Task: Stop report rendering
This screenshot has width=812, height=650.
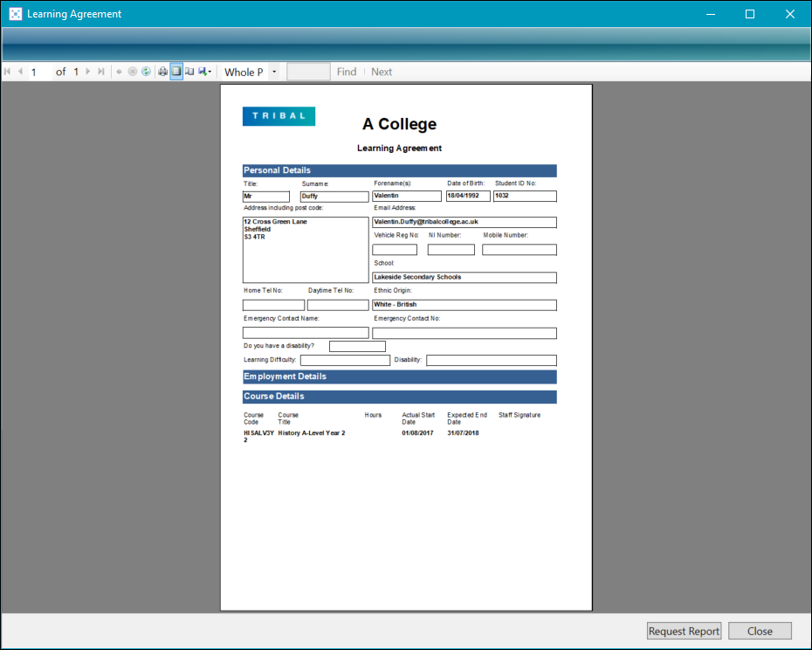Action: click(x=133, y=72)
